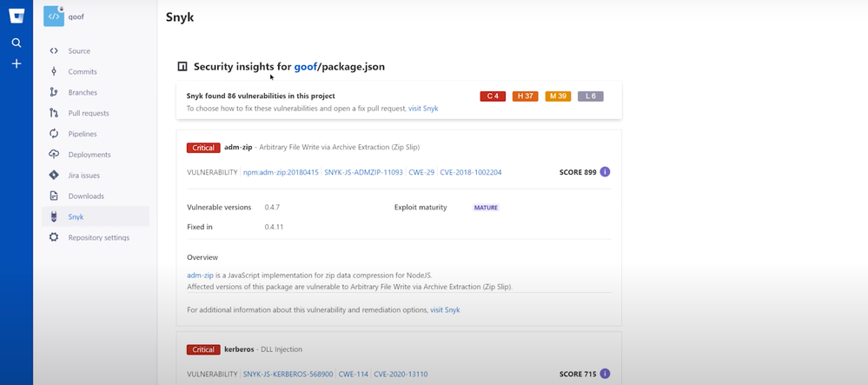This screenshot has width=868, height=385.
Task: Click the goof repository name
Action: pyautogui.click(x=76, y=17)
